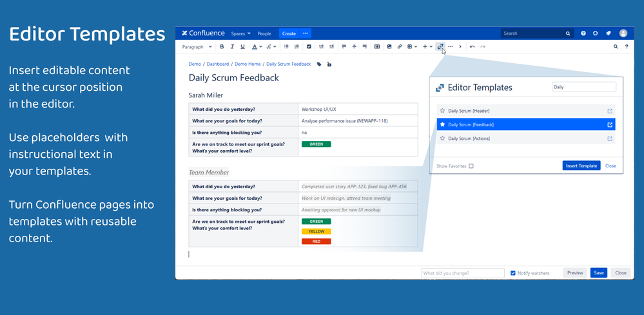Close the editor via Close button

[x=621, y=272]
